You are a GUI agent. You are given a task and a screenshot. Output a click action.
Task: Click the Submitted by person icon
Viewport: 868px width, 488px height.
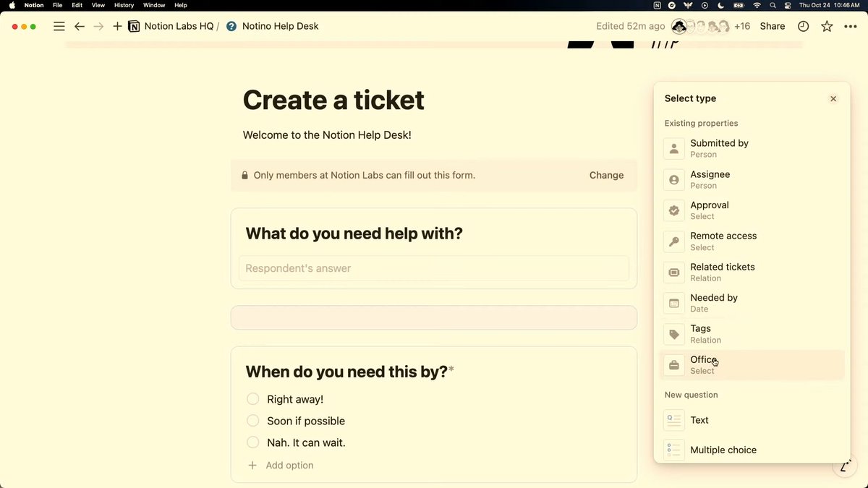pos(674,149)
